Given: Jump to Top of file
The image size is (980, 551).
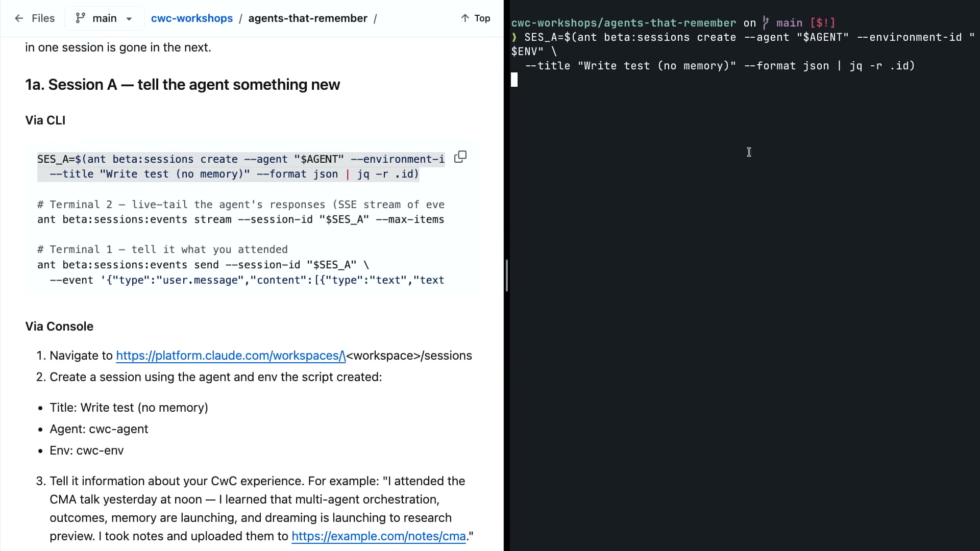Looking at the screenshot, I should (475, 18).
